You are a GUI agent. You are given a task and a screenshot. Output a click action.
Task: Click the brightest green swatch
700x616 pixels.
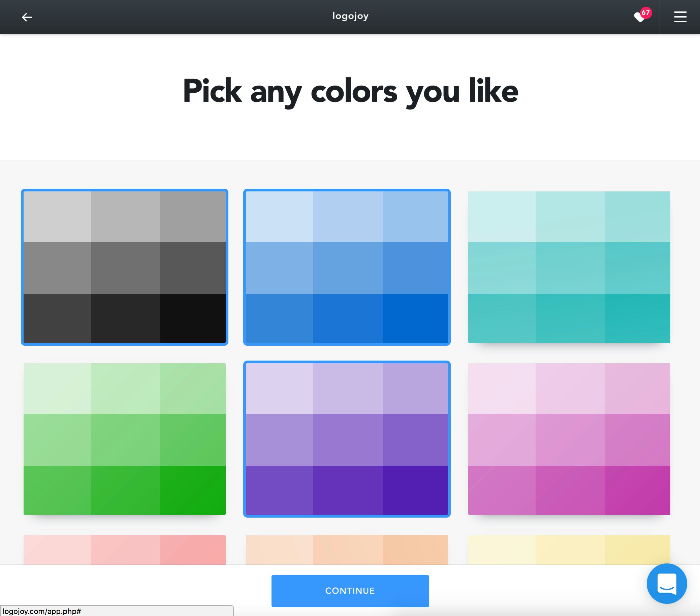click(x=193, y=490)
